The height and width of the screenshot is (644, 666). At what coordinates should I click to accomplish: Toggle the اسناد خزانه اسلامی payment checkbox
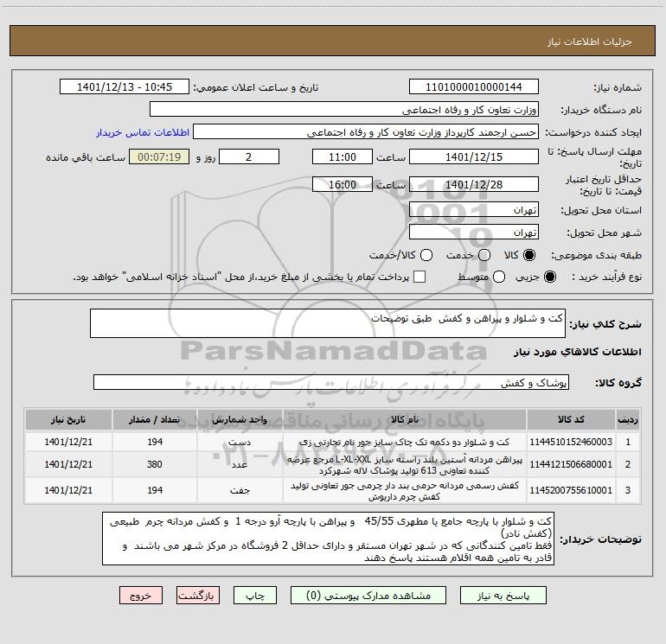tap(419, 277)
